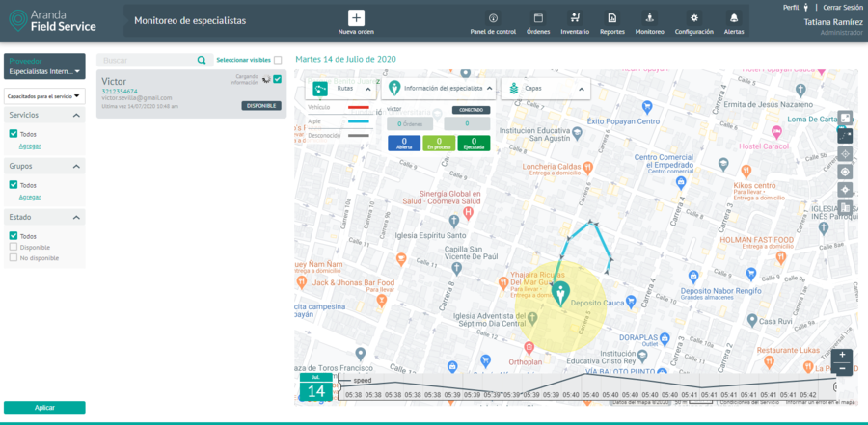Viewport: 868px width, 425px height.
Task: Select the 05:42 timeline marker
Action: coord(808,395)
